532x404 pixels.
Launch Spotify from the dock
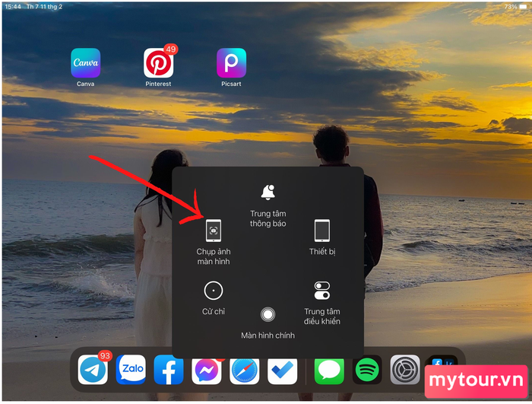point(367,370)
